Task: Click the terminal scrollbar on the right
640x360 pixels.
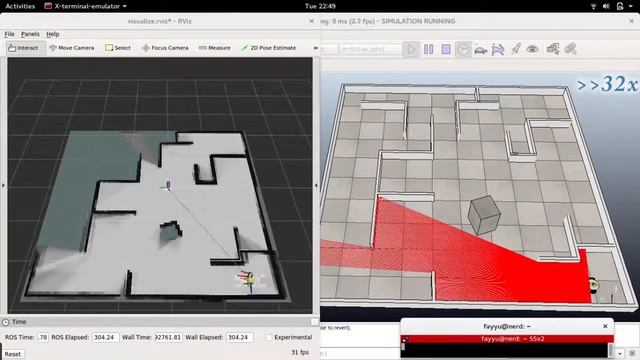Action: (611, 350)
